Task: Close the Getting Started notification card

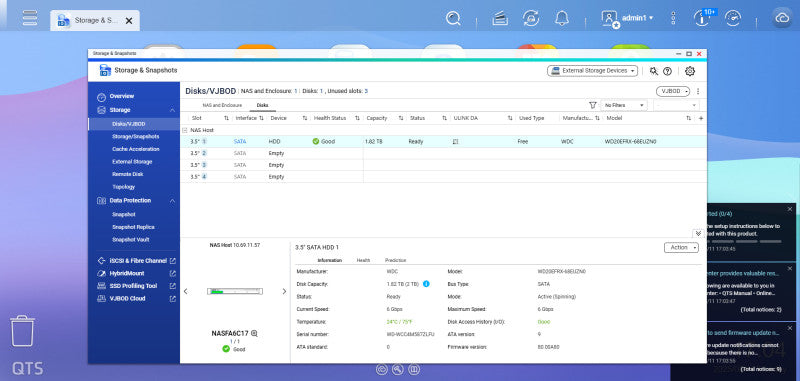Action: pos(790,209)
